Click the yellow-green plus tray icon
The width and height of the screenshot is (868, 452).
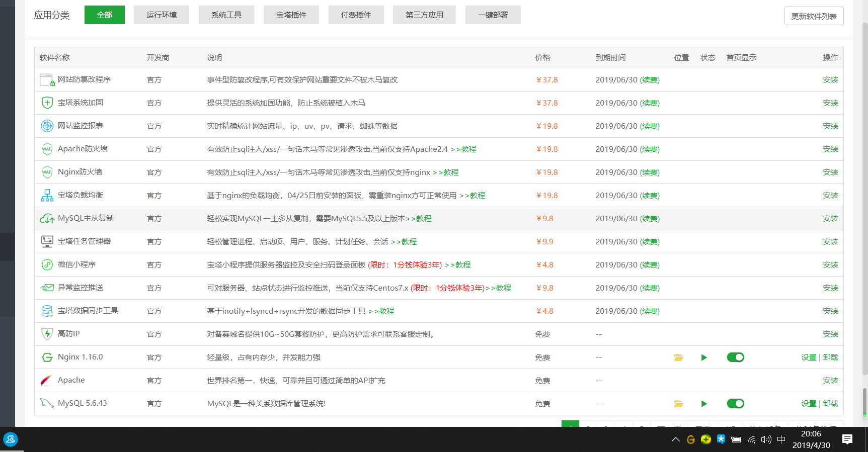pyautogui.click(x=706, y=439)
